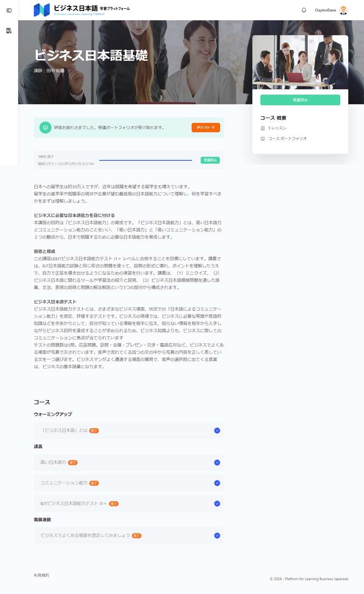Open the course library books icon
Screen dimensions: 364x594
9,31
